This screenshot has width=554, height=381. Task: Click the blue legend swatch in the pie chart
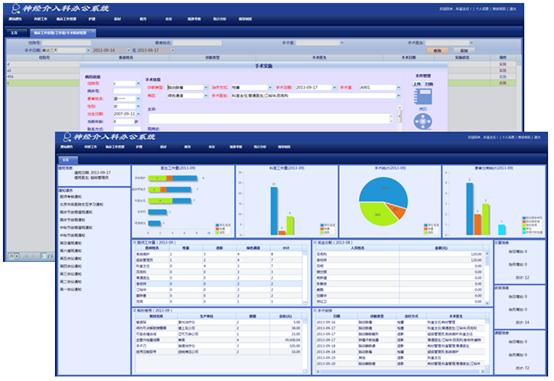click(426, 225)
